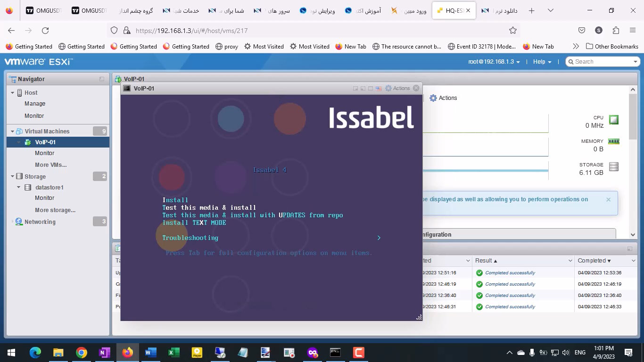Open Microsoft Word from the taskbar
This screenshot has height=362, width=644.
coord(150,352)
